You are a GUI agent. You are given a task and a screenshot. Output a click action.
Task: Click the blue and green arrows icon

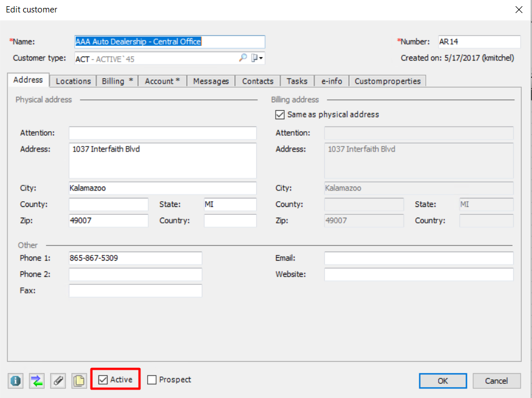(x=37, y=380)
